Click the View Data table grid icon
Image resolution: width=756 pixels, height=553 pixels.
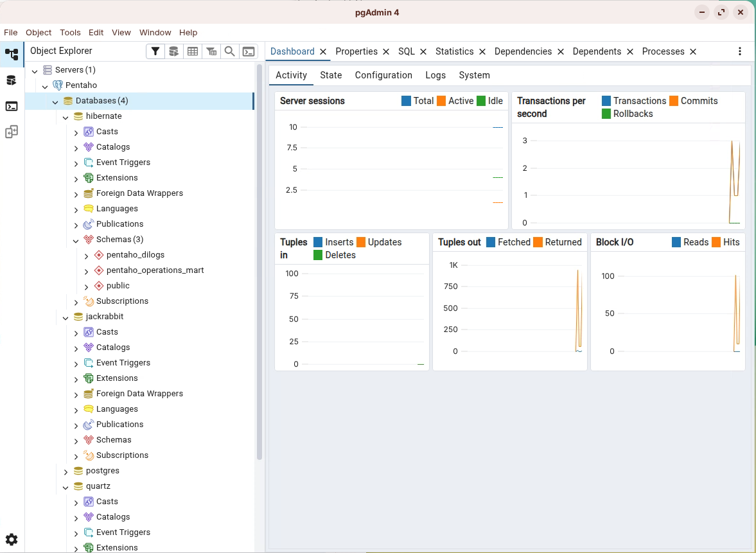click(192, 51)
